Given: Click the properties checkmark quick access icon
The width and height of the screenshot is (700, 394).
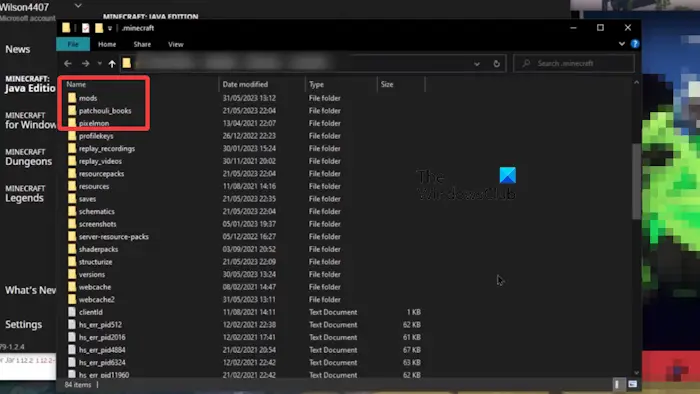Looking at the screenshot, I should [85, 28].
